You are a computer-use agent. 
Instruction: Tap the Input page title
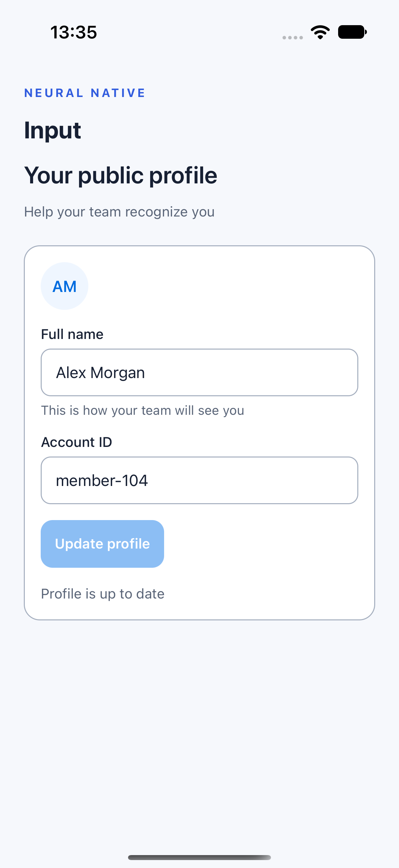53,131
